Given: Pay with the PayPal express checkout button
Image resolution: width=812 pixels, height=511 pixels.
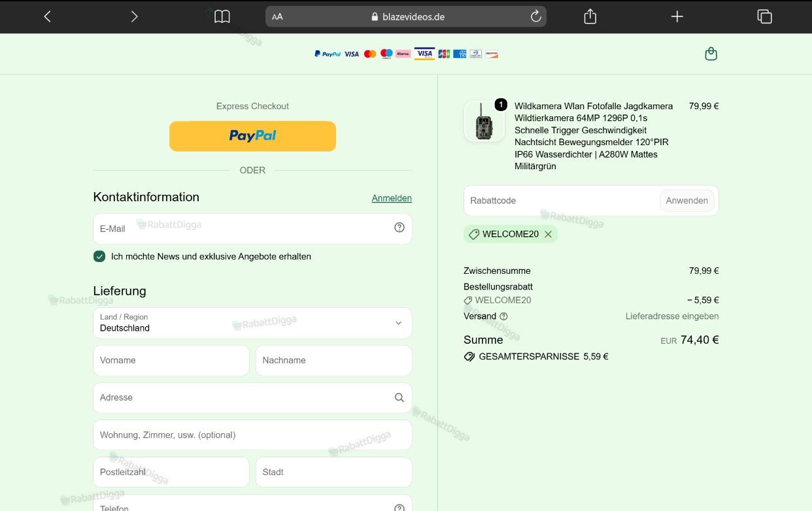Looking at the screenshot, I should (252, 136).
